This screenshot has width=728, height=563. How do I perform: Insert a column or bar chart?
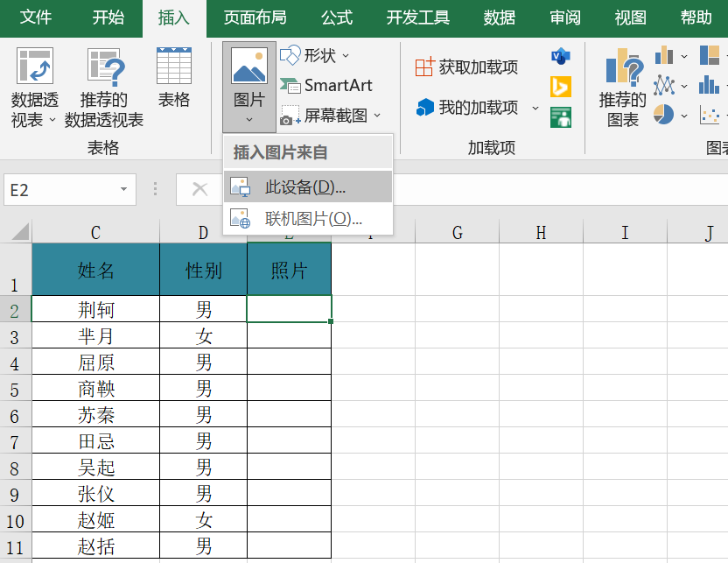tap(664, 55)
